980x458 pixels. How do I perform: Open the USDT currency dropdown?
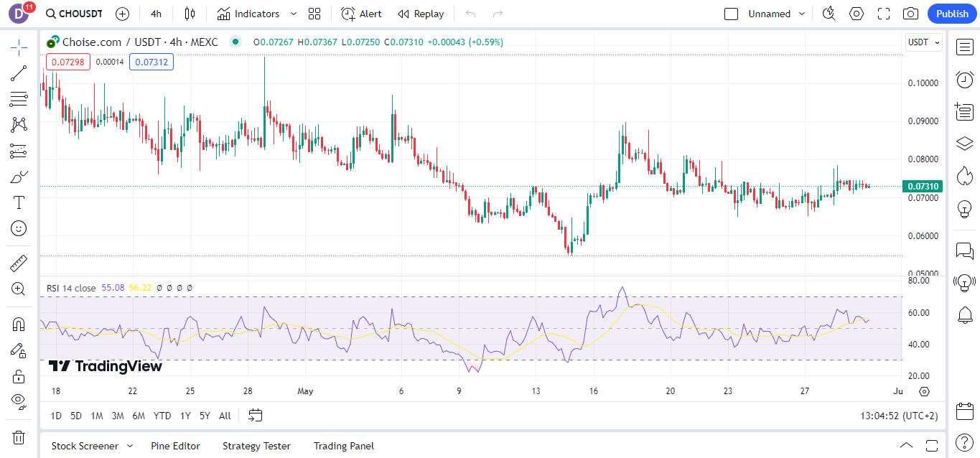tap(923, 42)
